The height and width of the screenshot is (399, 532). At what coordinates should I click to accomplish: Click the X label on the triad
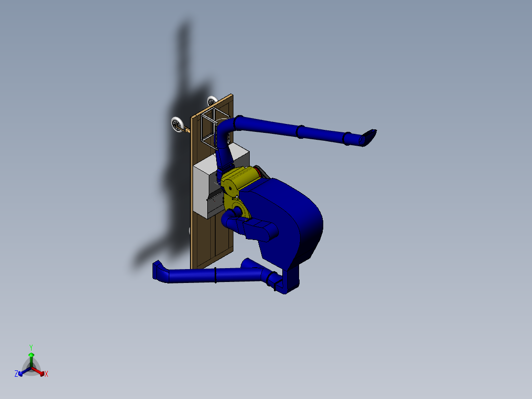click(x=46, y=374)
